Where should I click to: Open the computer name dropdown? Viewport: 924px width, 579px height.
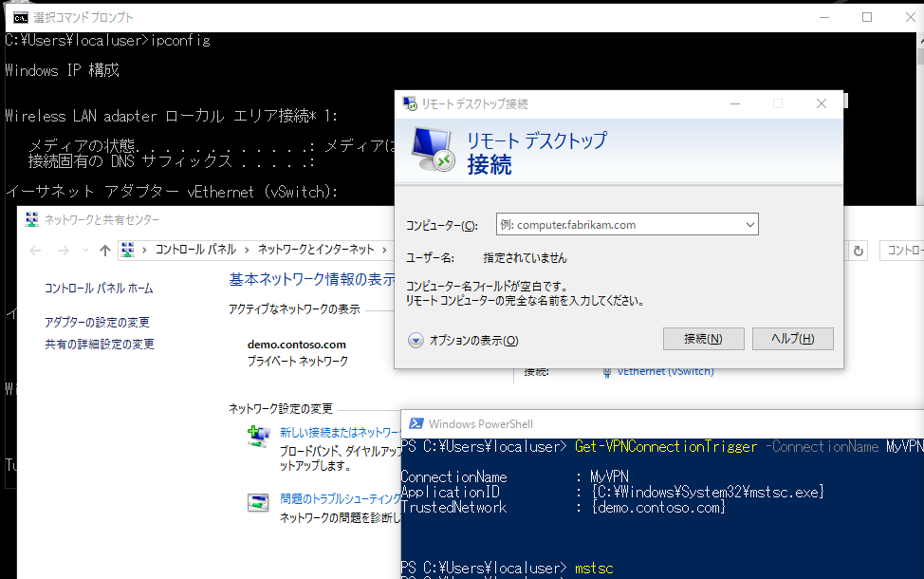(x=749, y=225)
